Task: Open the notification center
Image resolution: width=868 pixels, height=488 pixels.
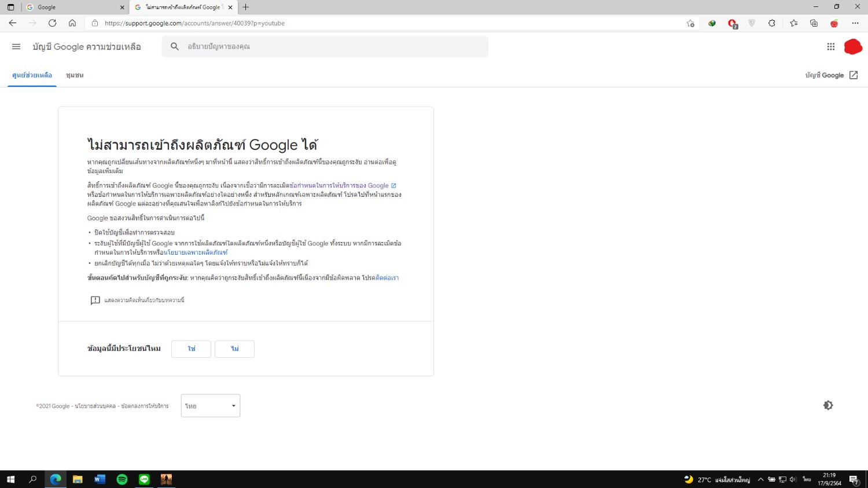Action: pyautogui.click(x=854, y=480)
